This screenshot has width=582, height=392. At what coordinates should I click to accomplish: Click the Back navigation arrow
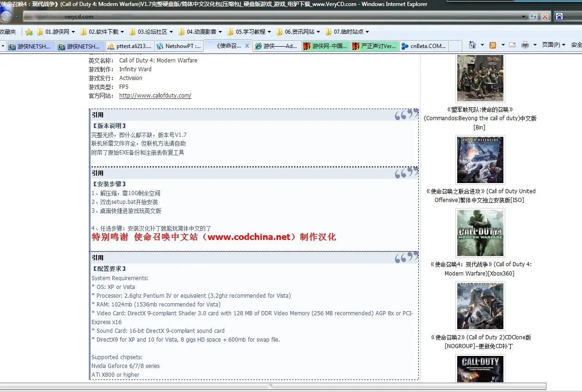click(7, 15)
